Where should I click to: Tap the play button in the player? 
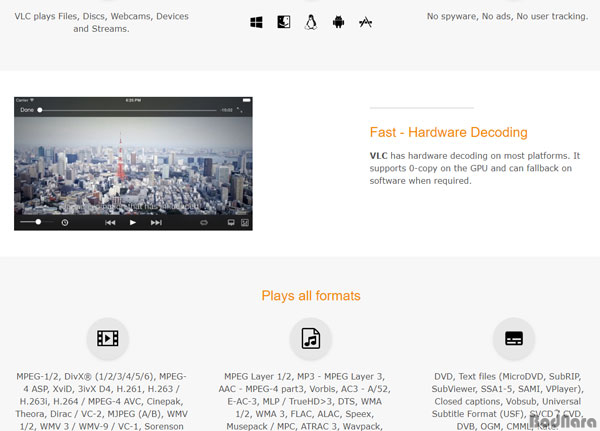point(132,222)
